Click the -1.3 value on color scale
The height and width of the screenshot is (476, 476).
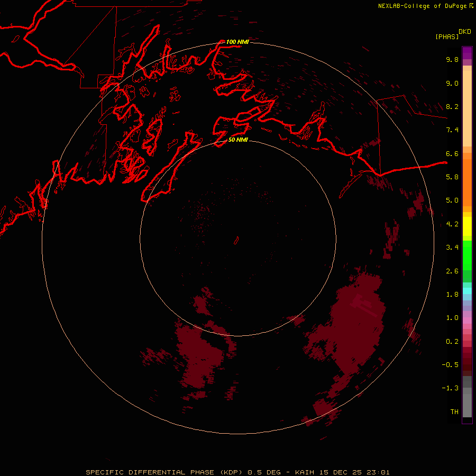450,388
